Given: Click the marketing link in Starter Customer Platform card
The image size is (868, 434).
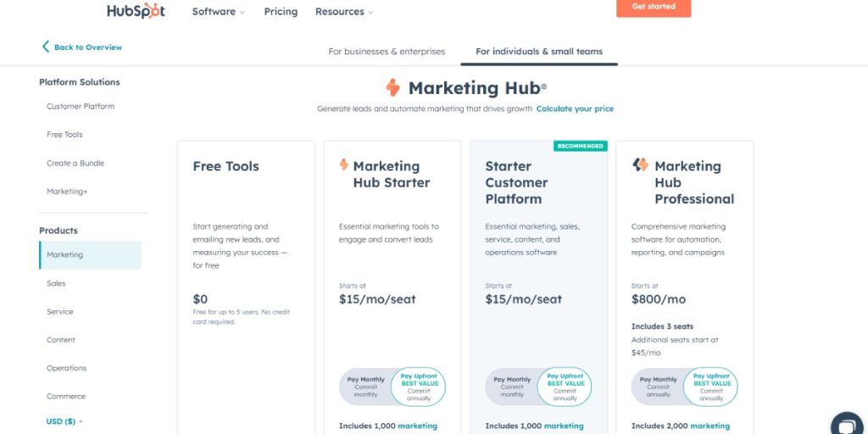Looking at the screenshot, I should 564,426.
